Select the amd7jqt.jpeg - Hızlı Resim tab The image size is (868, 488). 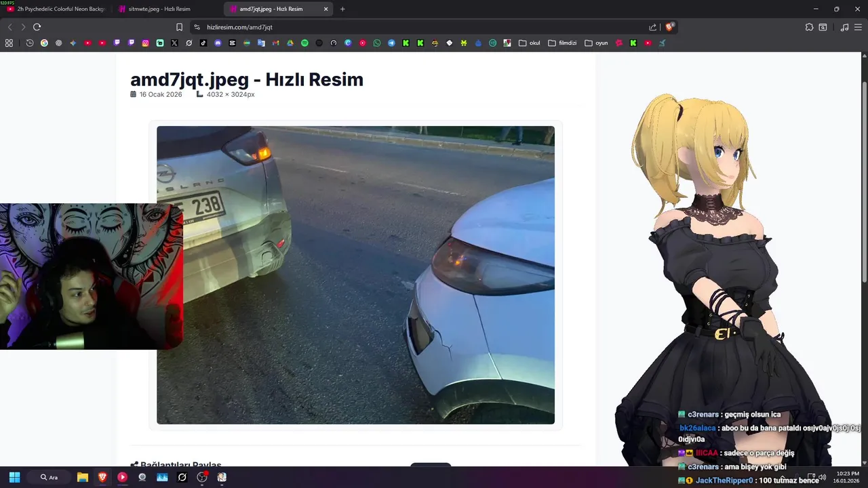(277, 9)
